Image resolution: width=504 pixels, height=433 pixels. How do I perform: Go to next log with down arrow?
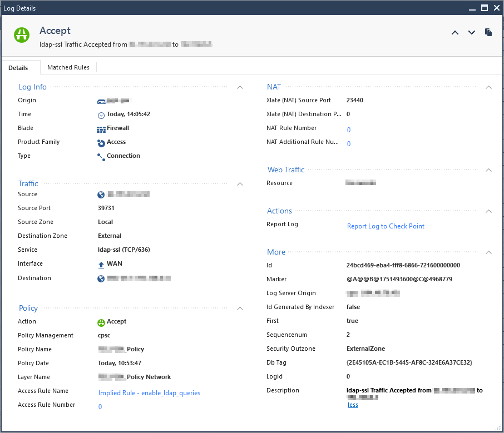click(472, 33)
